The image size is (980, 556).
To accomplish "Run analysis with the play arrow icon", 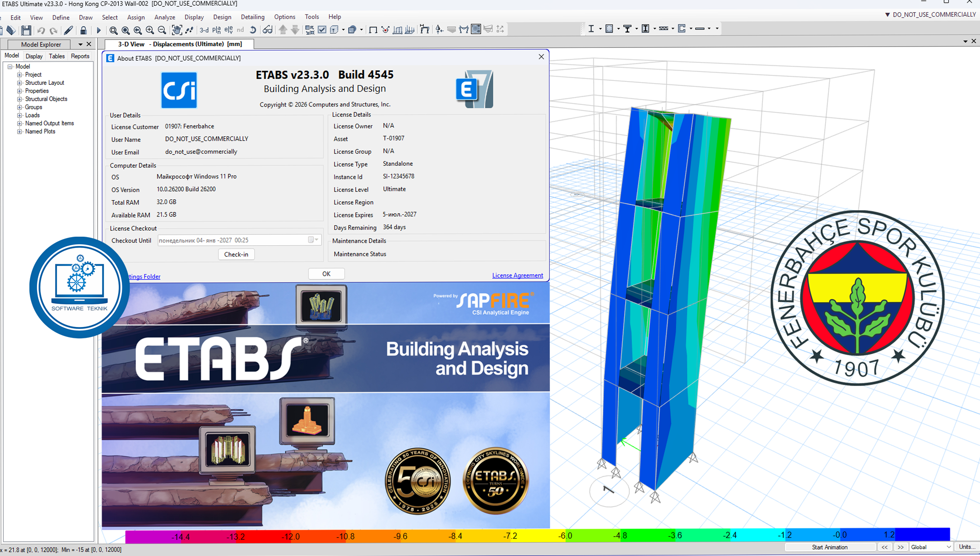I will point(98,30).
